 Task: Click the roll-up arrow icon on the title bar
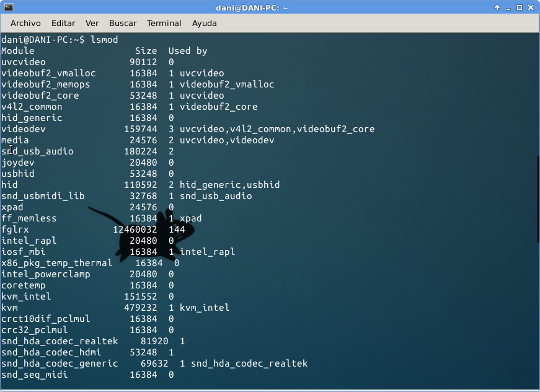point(497,7)
